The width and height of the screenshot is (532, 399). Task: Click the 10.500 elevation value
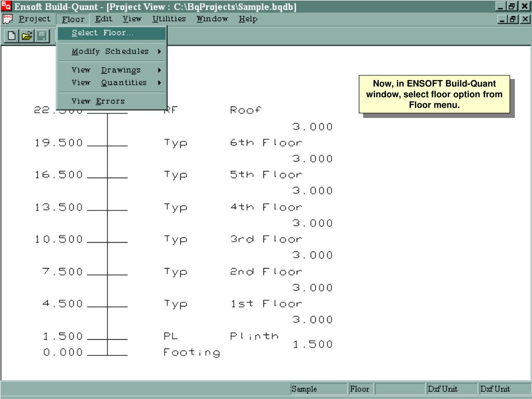pyautogui.click(x=59, y=239)
